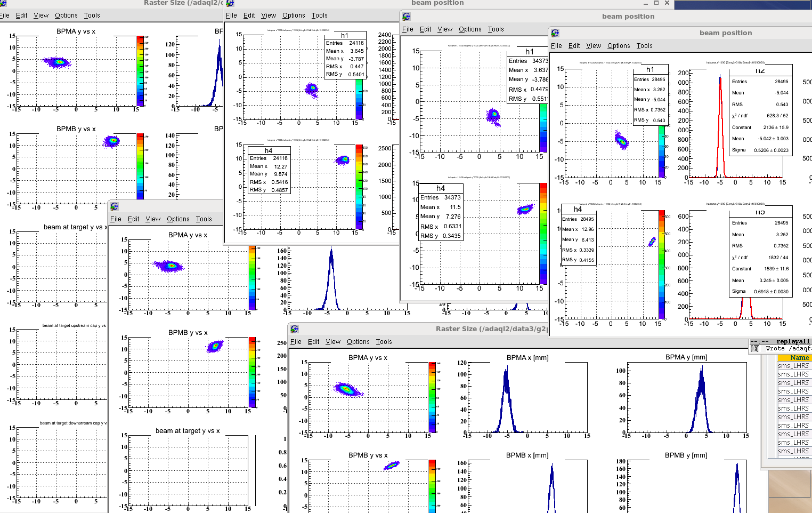Viewport: 812px width, 513px height.
Task: Open Tools menu in Raster Size /adaql2/data3/g2p window
Action: tap(384, 342)
